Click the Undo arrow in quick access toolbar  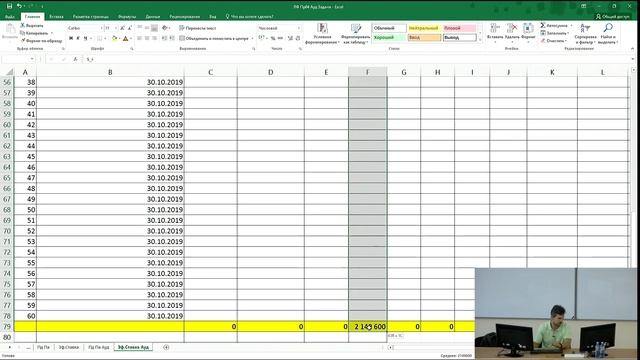coord(19,6)
